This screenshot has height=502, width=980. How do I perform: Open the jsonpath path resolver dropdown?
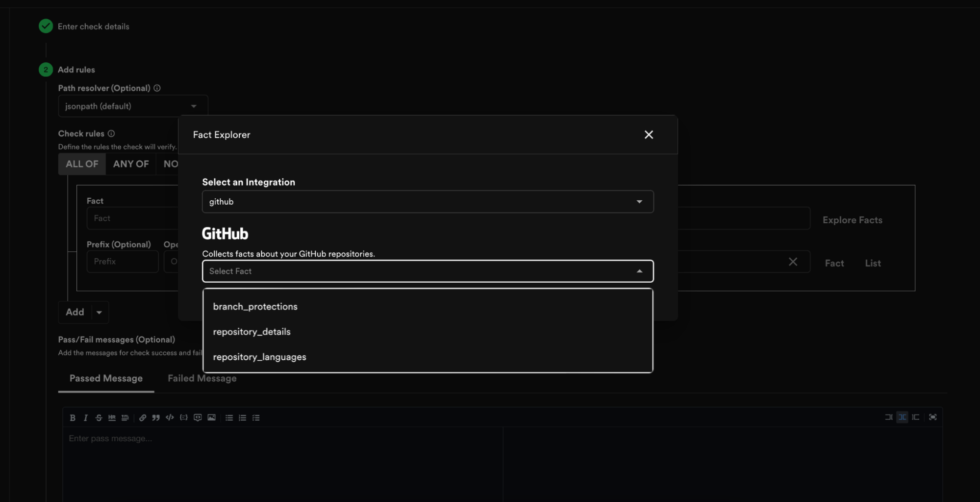click(132, 106)
